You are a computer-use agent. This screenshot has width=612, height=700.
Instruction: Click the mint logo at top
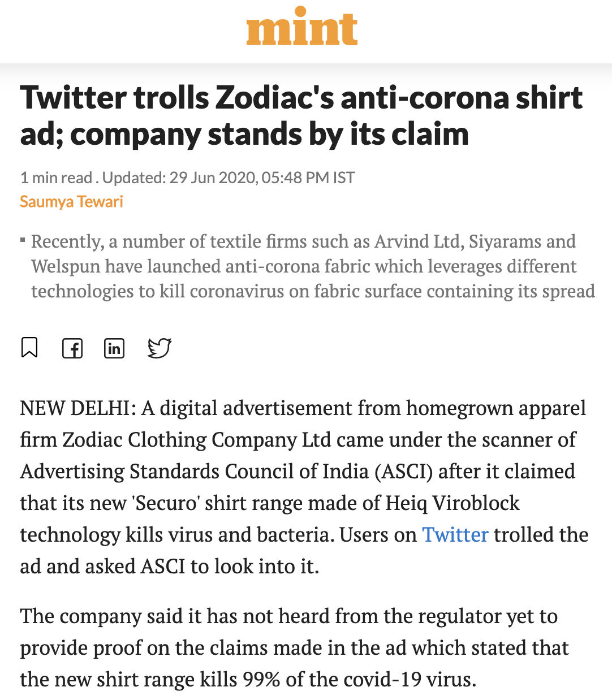tap(302, 27)
